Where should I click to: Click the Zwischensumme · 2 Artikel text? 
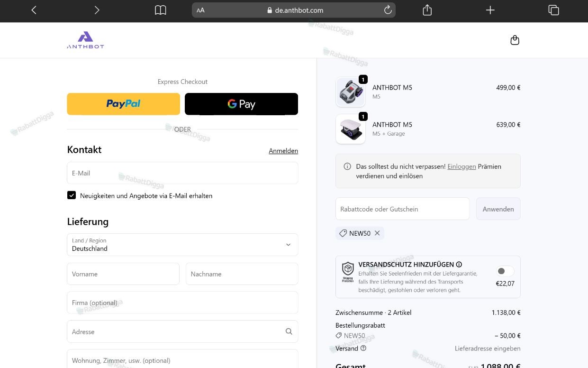tap(373, 313)
